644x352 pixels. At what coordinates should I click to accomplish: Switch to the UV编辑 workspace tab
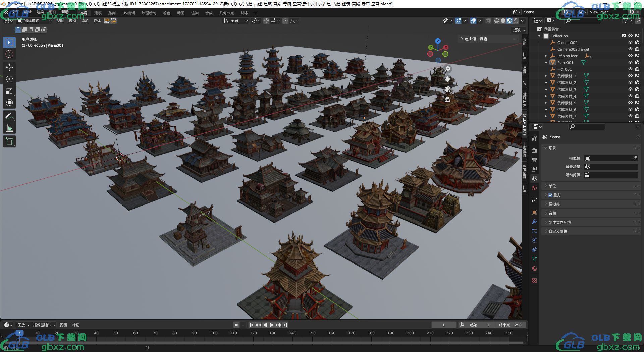128,13
